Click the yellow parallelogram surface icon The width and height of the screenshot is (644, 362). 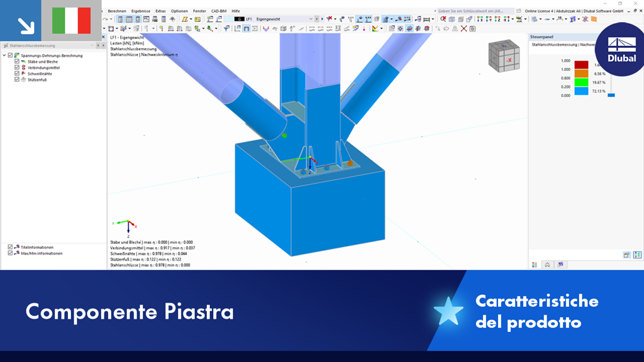click(x=185, y=19)
